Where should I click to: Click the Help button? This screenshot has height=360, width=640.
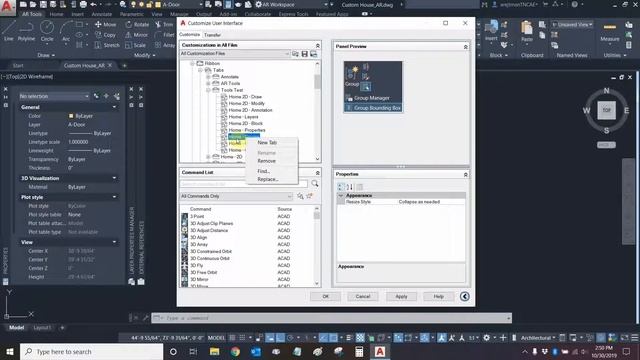[438, 296]
